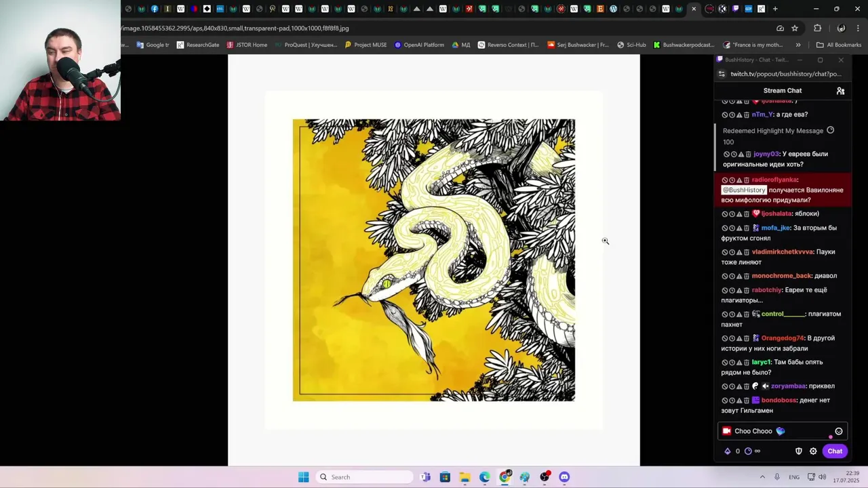Click username vladimirkchetkvvva in chat
This screenshot has width=868, height=488.
783,252
